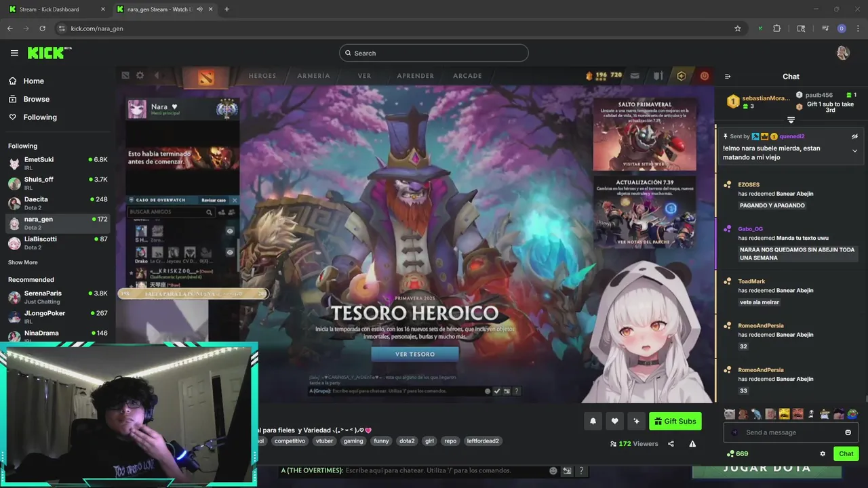The height and width of the screenshot is (488, 868).
Task: Click paulb456 in the gift leaderboard
Action: (x=818, y=95)
